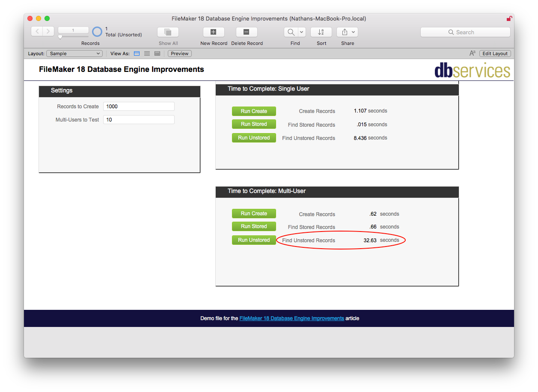Expand the Share menu chevron
538x392 pixels.
point(354,32)
